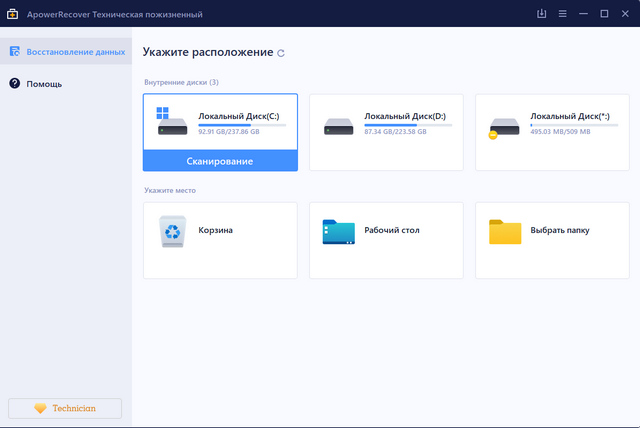This screenshot has height=428, width=640.
Task: Open the Восстановление данных tab
Action: [x=66, y=51]
